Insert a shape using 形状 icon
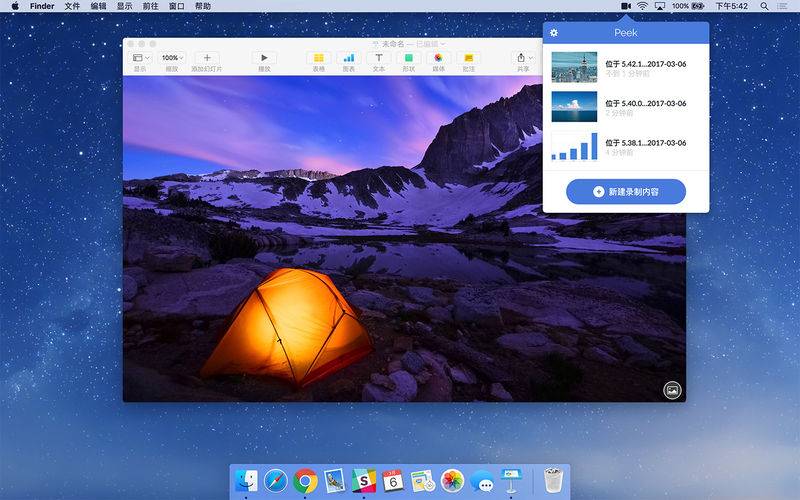Screen dimensions: 800x500 coord(408,59)
